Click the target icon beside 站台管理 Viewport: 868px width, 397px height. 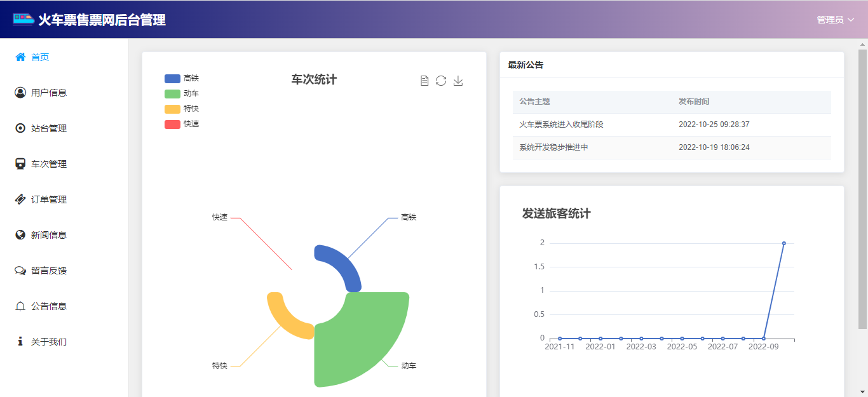20,128
